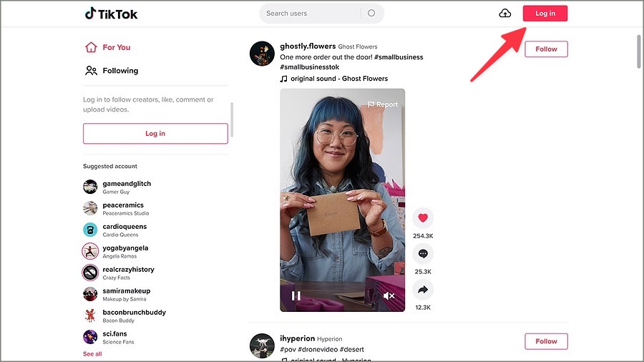644x362 pixels.
Task: Open the #dronevideo hashtag
Action: point(318,350)
